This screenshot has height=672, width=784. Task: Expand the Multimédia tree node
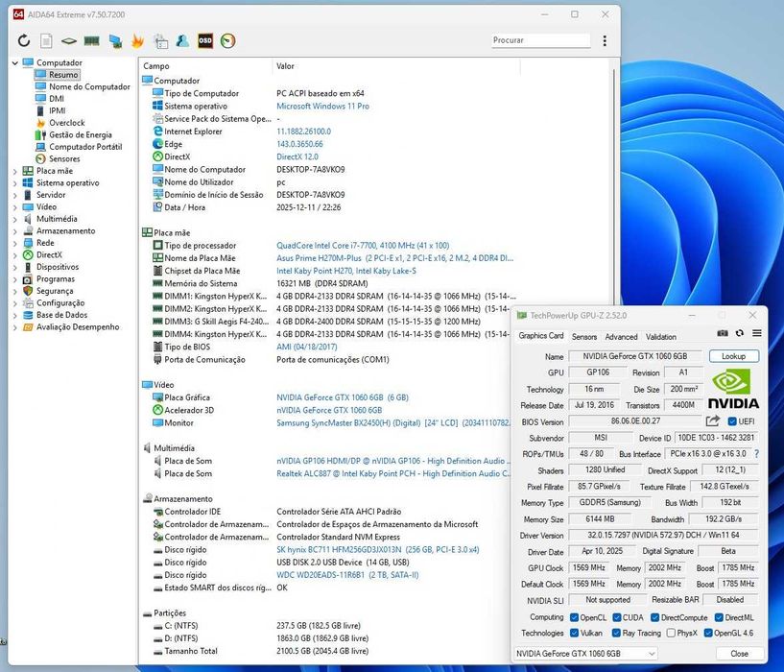[15, 219]
